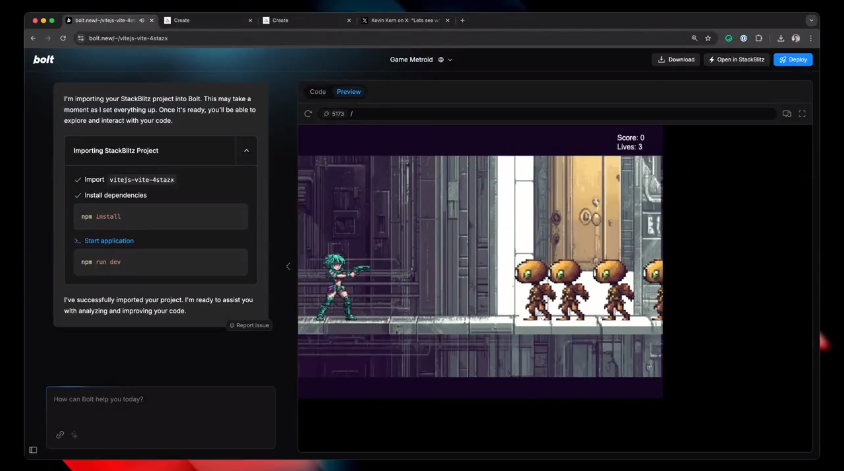Click the zoom magnifier icon in address bar
The height and width of the screenshot is (471, 844).
tap(694, 38)
